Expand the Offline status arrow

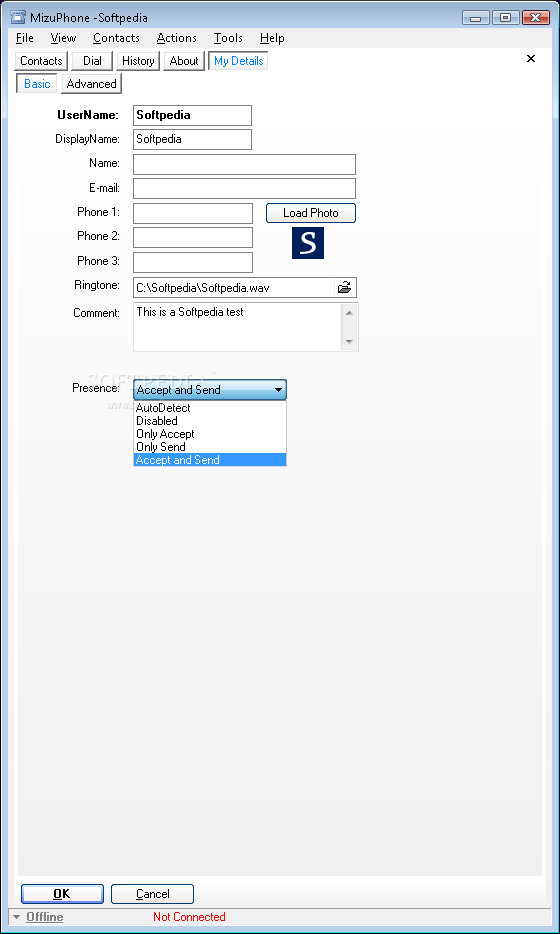point(16,917)
